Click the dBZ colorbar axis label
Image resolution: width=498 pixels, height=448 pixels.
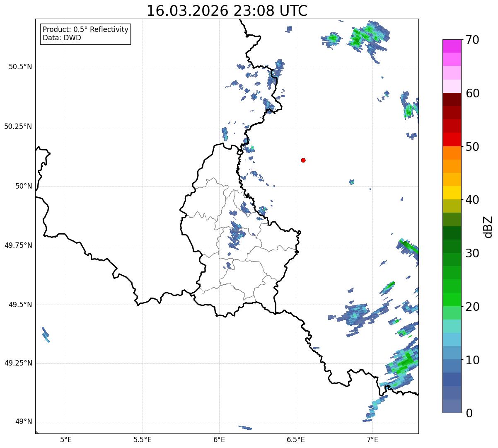[x=488, y=227]
